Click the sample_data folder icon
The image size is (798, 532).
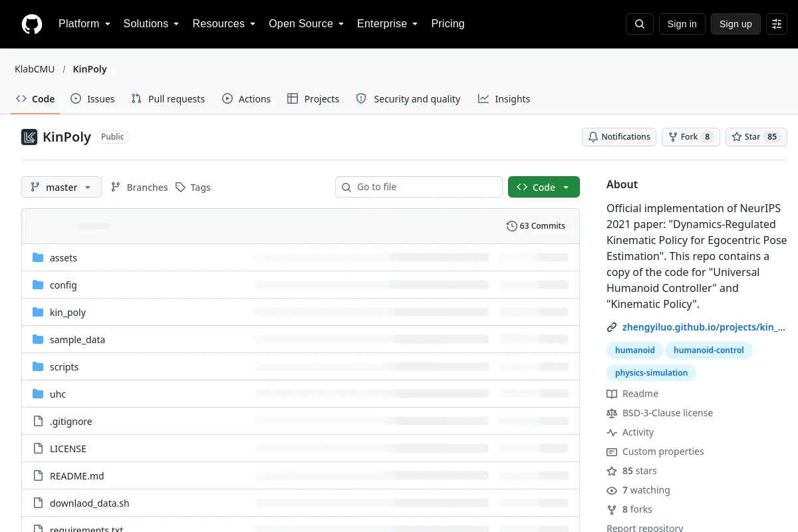click(38, 339)
